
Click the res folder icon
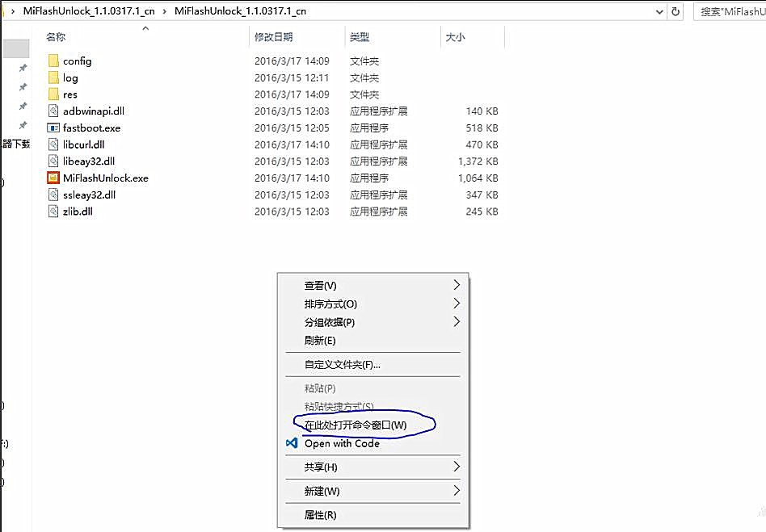(x=54, y=94)
